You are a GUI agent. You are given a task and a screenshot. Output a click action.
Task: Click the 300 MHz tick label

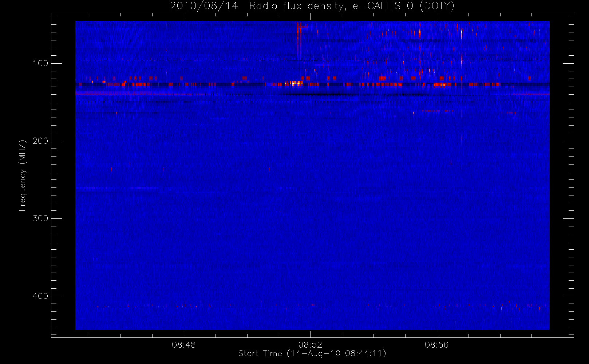40,218
